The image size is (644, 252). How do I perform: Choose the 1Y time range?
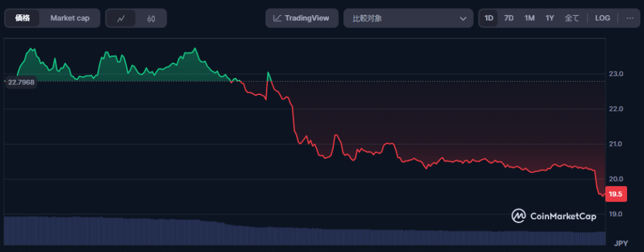click(550, 18)
